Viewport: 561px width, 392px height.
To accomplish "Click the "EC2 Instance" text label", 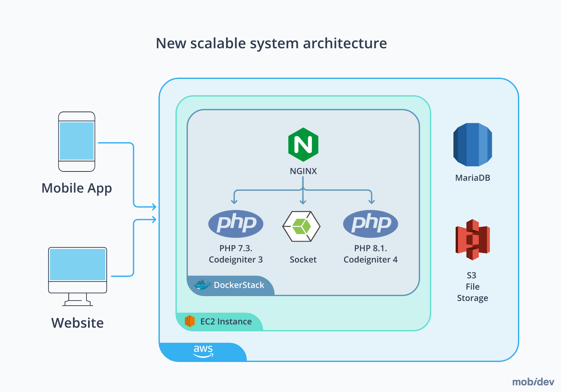I will click(226, 322).
